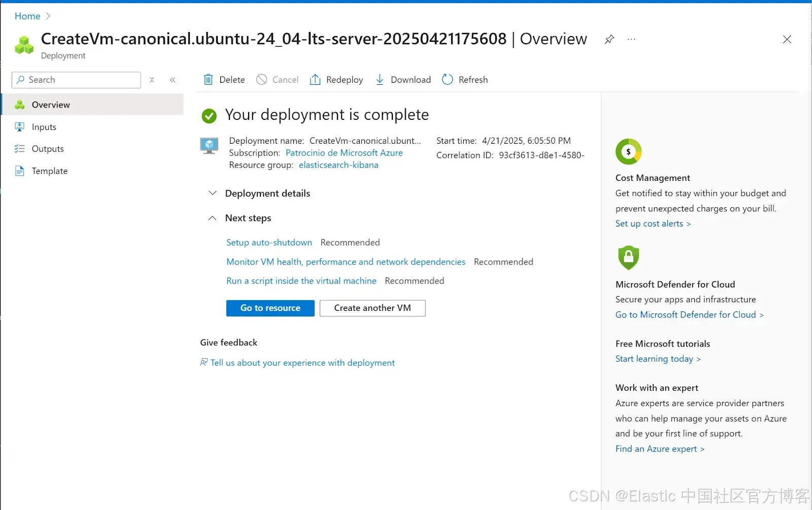This screenshot has height=510, width=812.
Task: Open Monitor VM health, performance and network dependencies
Action: (346, 262)
